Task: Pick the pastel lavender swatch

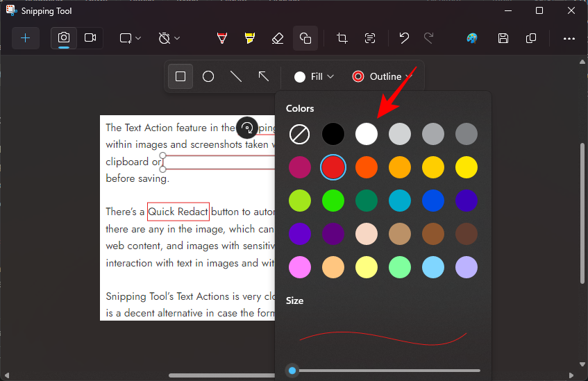Action: (467, 267)
